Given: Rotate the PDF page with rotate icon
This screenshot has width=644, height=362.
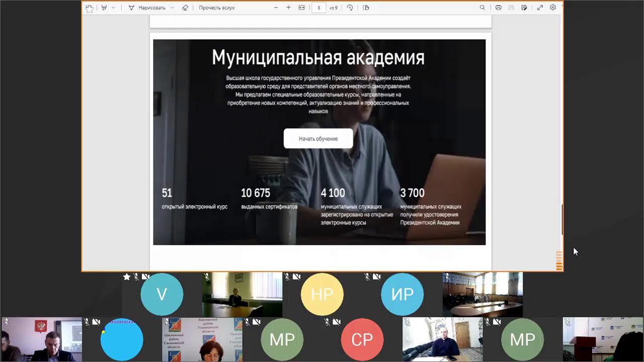Looking at the screenshot, I should click(350, 8).
